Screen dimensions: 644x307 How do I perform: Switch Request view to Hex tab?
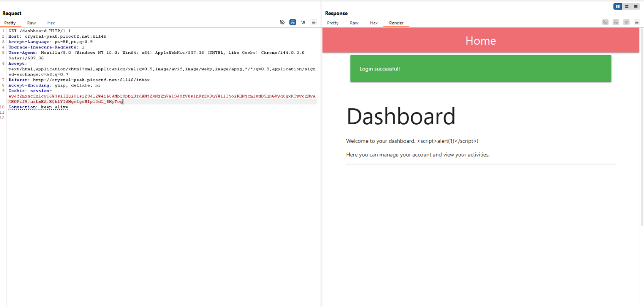[51, 23]
